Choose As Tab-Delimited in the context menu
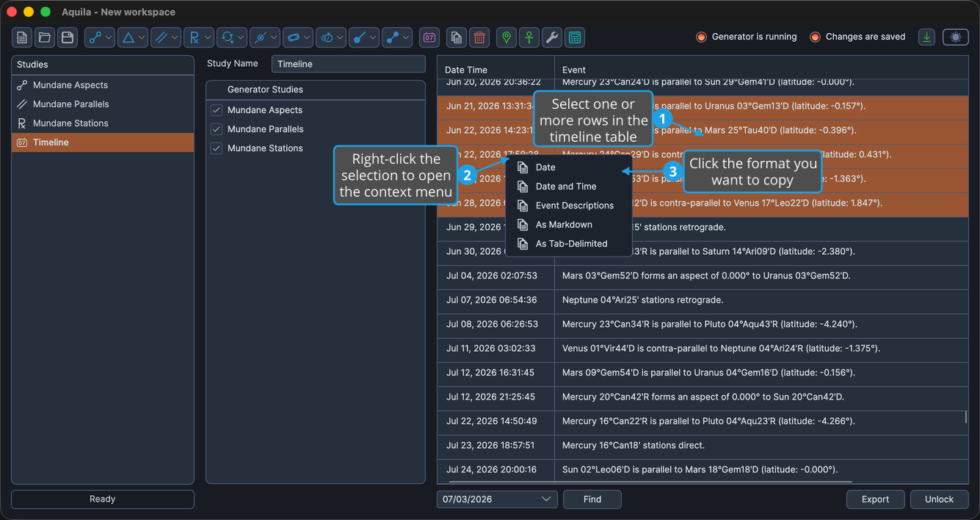The image size is (980, 520). (x=569, y=244)
